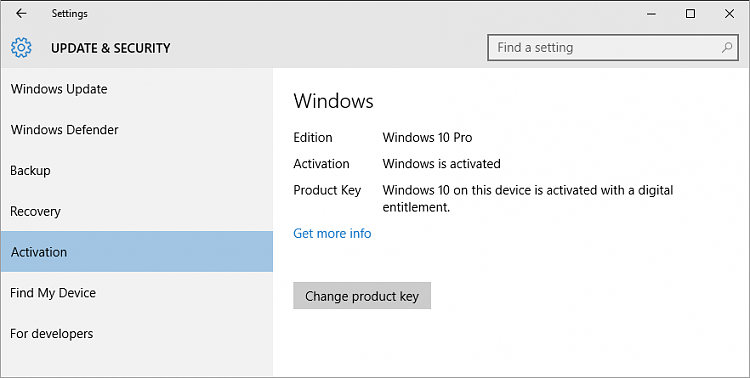Click the Product Key label

pyautogui.click(x=327, y=190)
